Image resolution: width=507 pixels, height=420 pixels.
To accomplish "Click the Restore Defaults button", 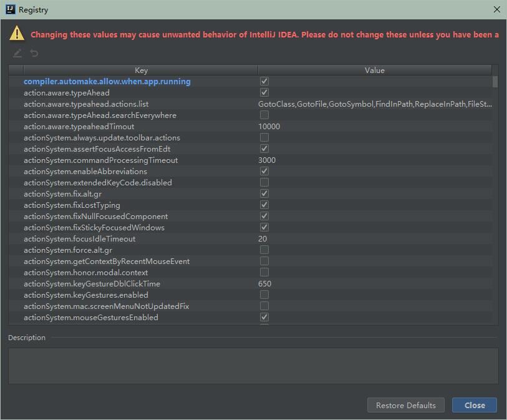I will [405, 405].
